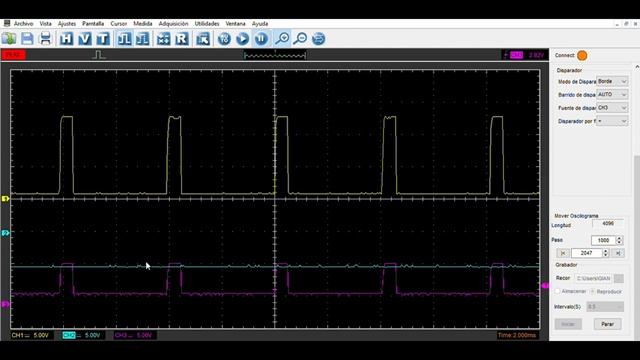Screen dimensions: 640x360
Task: Toggle the second square-wave measure icon
Action: [142, 39]
